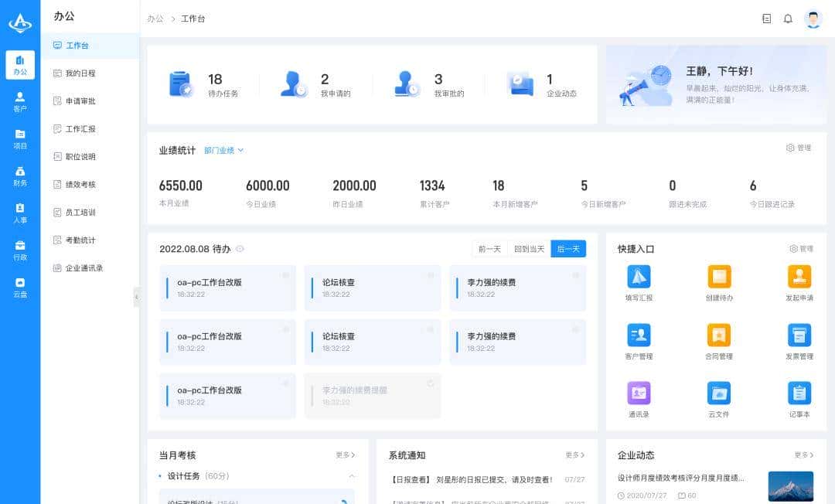The width and height of the screenshot is (835, 504).
Task: Click the 发票管理 icon
Action: [x=799, y=336]
